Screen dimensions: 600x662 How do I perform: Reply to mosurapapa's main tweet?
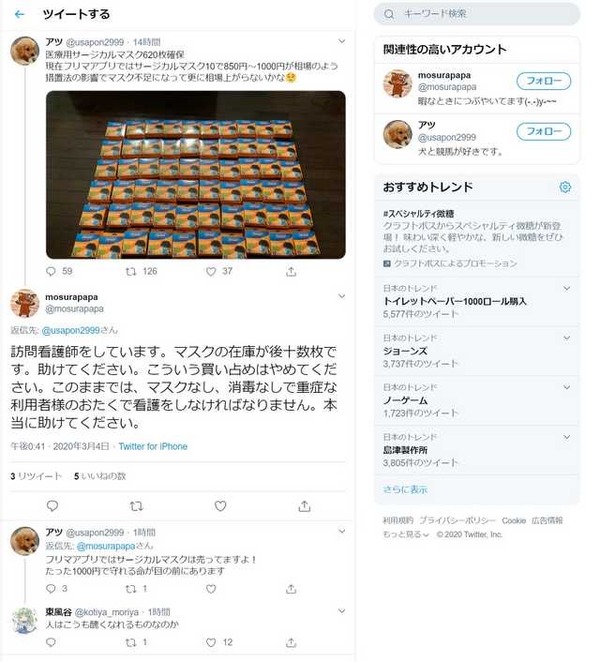coord(52,506)
